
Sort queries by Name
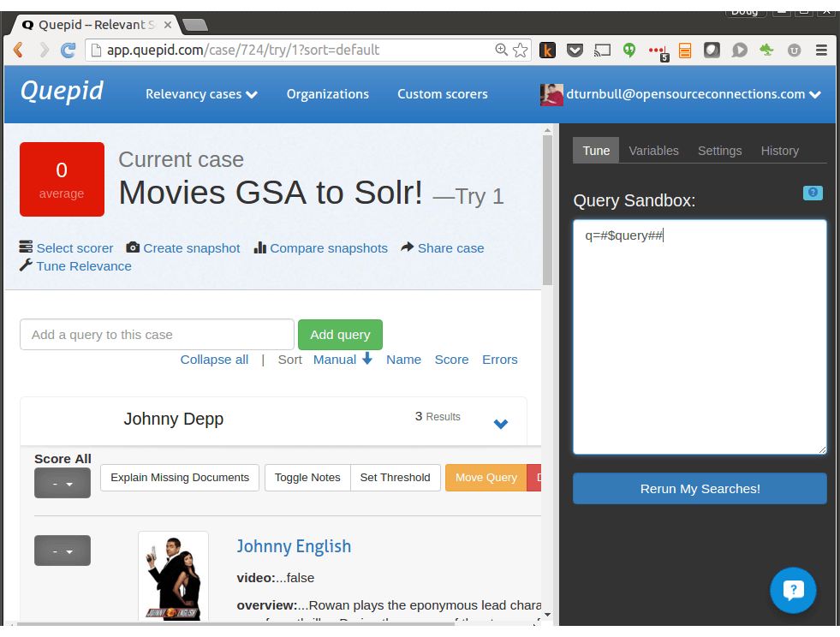click(x=403, y=360)
